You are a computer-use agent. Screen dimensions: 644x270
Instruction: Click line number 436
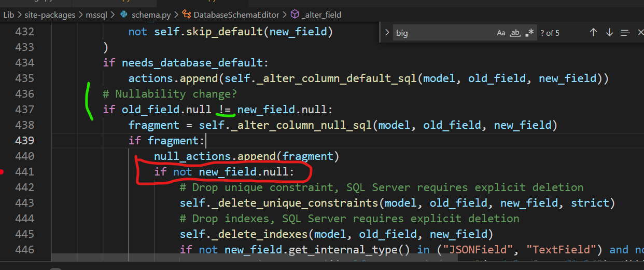point(24,94)
